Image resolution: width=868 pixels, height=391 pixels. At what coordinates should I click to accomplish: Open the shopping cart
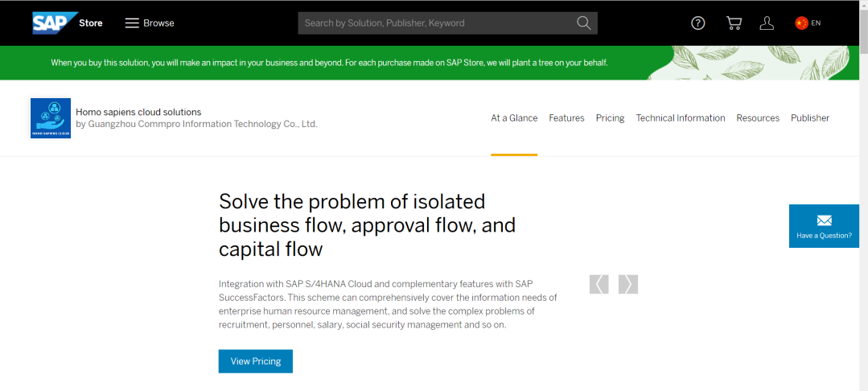[x=734, y=23]
